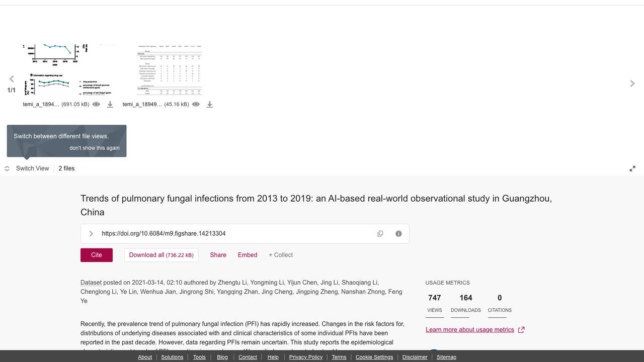
Task: Enter fullscreen file viewer
Action: [632, 168]
